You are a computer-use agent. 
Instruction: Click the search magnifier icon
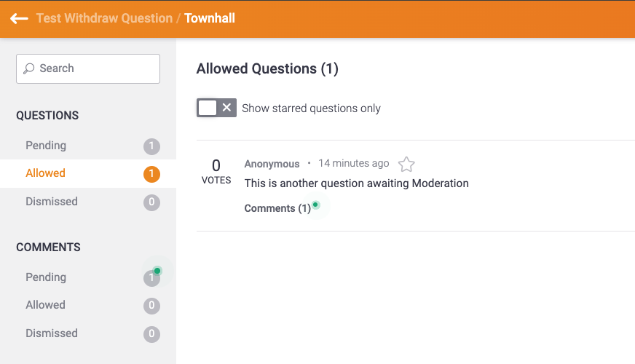tap(28, 68)
